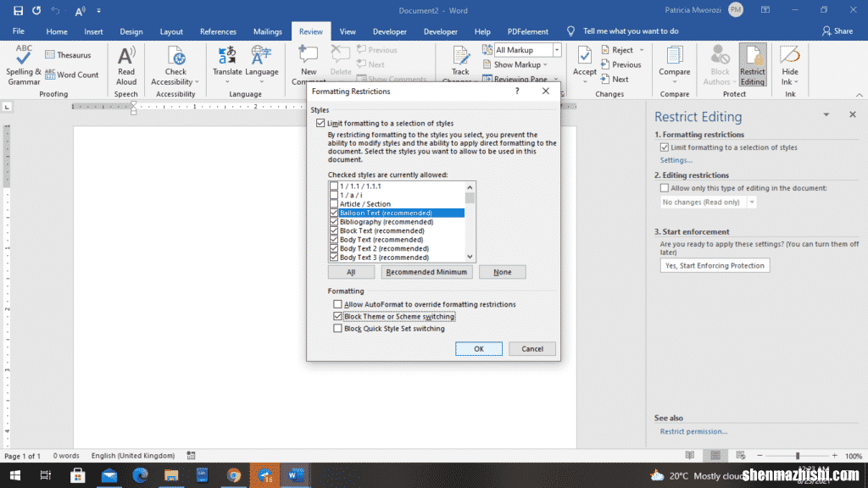Open the Language tool
Image resolution: width=868 pixels, height=488 pixels.
pyautogui.click(x=262, y=65)
